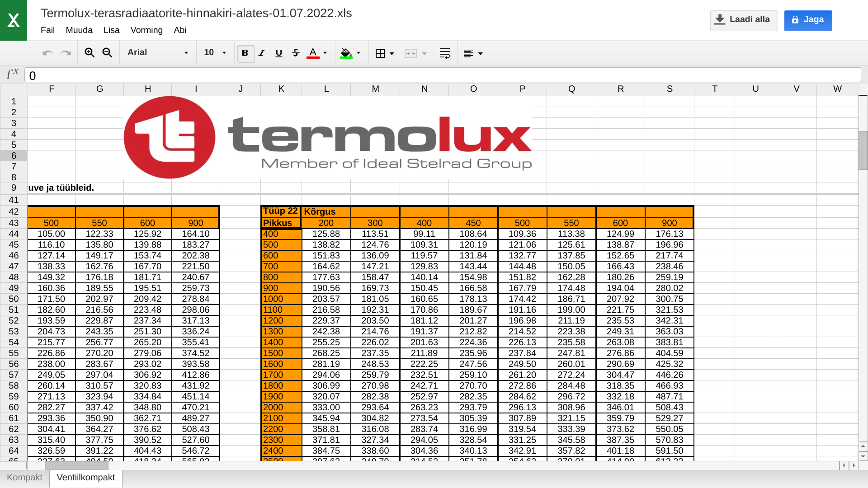Click the fill color bucket icon
Viewport: 868px width, 488px height.
[346, 53]
